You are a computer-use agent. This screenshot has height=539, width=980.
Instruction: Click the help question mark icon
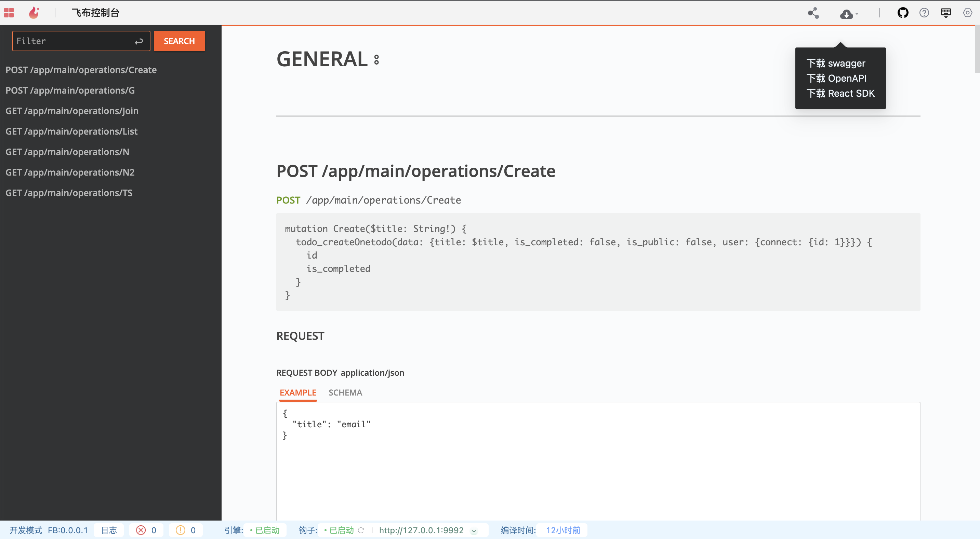[924, 13]
